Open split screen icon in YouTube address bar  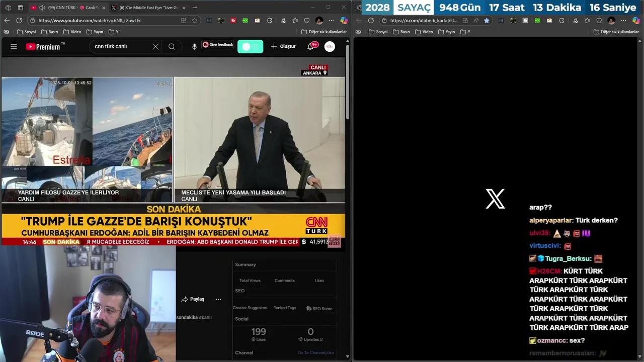184,21
